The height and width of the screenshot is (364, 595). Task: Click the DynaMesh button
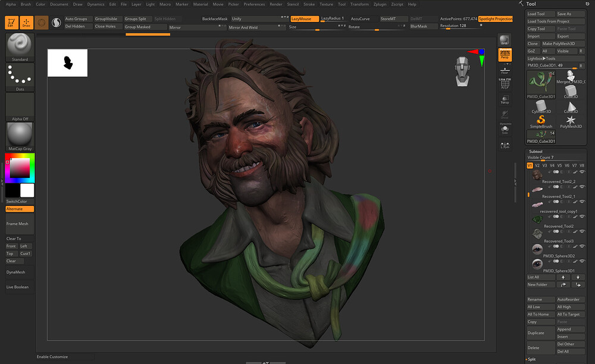pos(20,272)
